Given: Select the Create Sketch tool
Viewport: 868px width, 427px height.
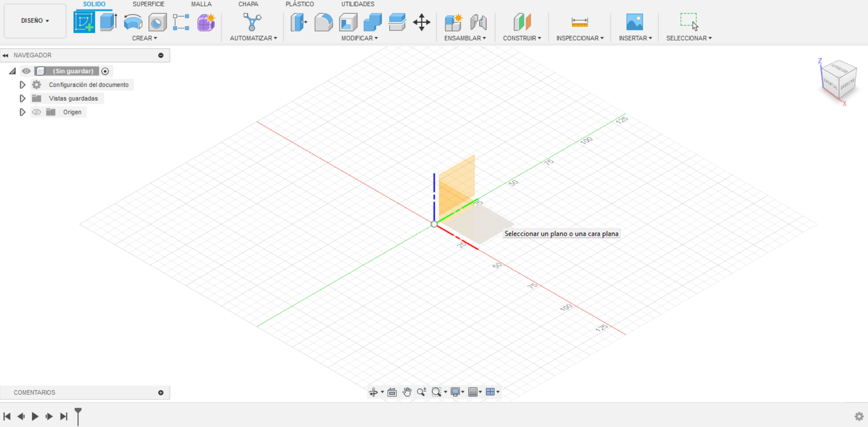Looking at the screenshot, I should 84,22.
